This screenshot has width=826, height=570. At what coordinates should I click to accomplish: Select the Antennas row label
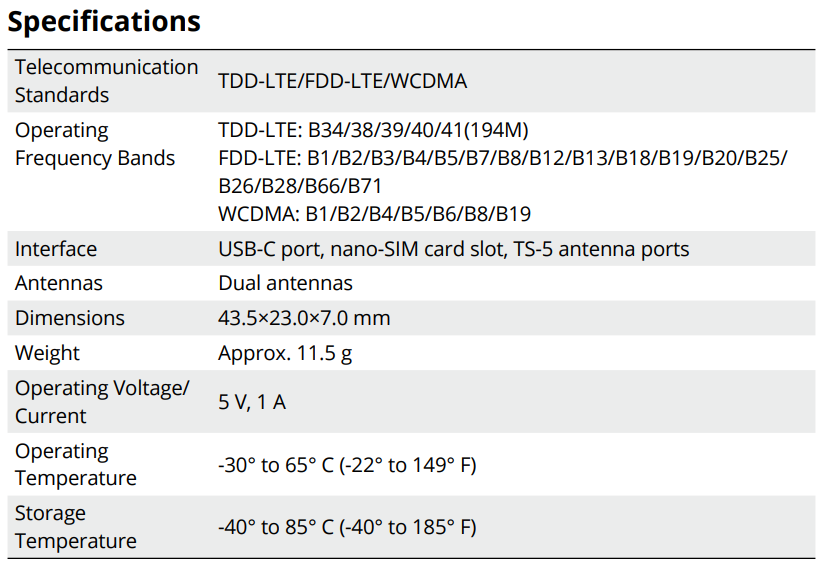(x=59, y=283)
